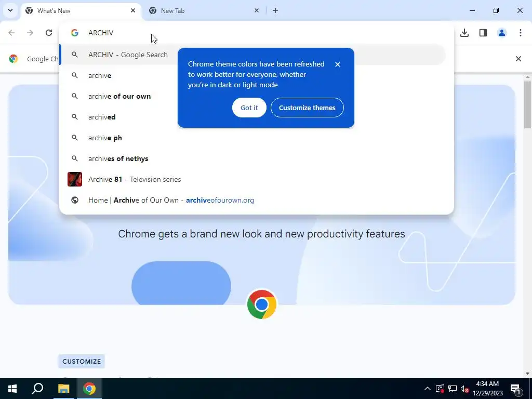
Task: Click the Archive 81 thumbnail image
Action: tap(75, 179)
